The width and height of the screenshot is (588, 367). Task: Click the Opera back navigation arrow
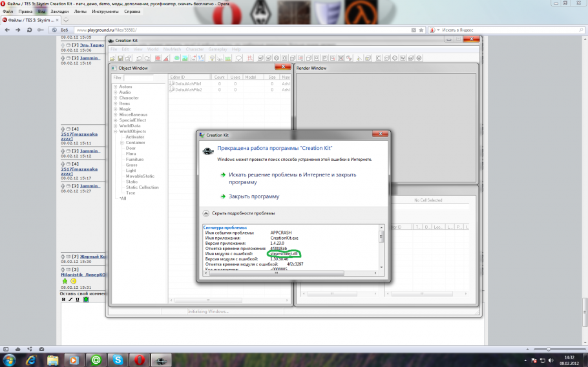click(x=7, y=30)
